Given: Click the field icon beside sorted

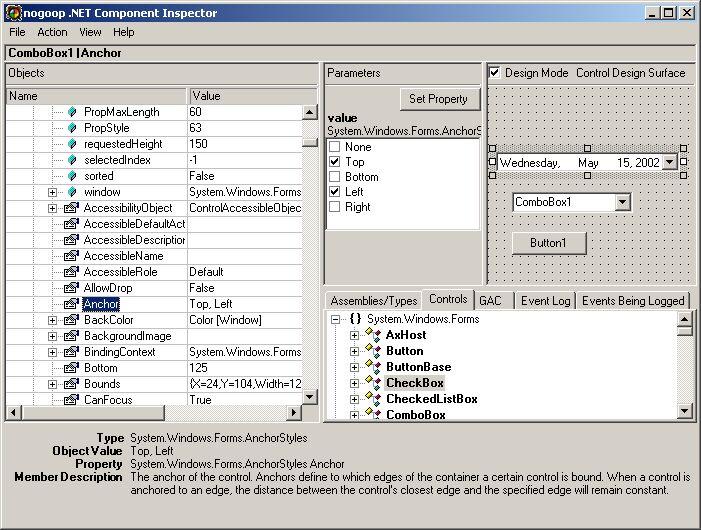Looking at the screenshot, I should coord(72,176).
